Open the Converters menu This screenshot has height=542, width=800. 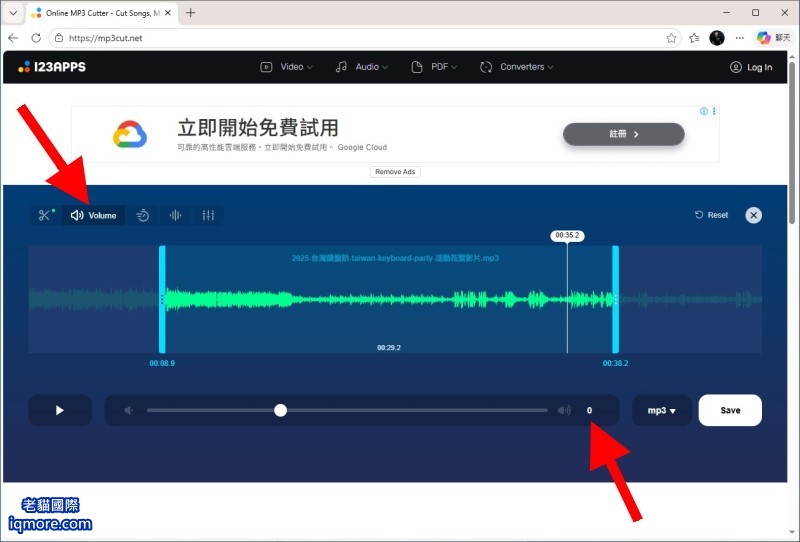[516, 67]
